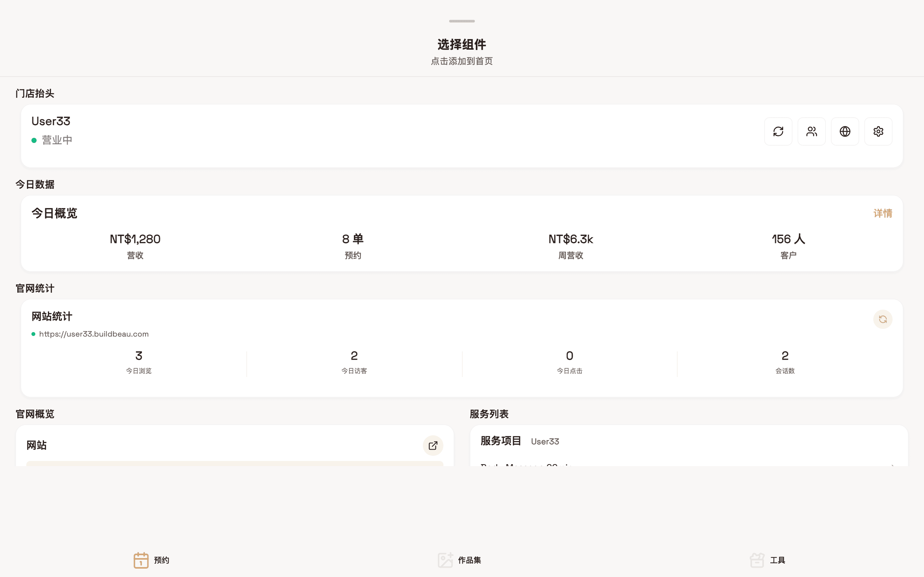Open the globe website icon
Screen dimensions: 924x577
coord(845,131)
